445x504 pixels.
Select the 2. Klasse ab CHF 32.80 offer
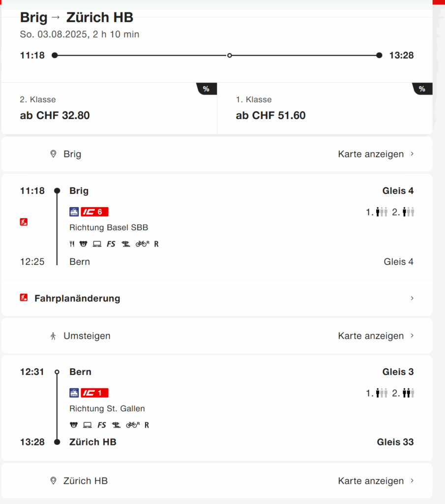pyautogui.click(x=109, y=108)
